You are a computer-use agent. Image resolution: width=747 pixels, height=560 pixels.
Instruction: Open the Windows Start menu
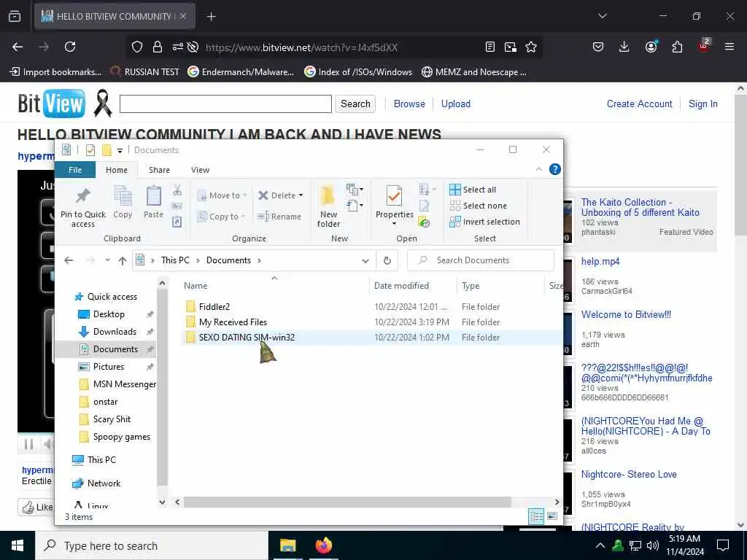point(18,545)
